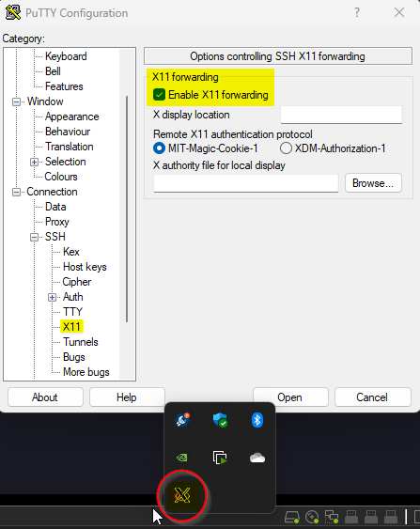
Task: Select the Tunnels category
Action: (81, 342)
